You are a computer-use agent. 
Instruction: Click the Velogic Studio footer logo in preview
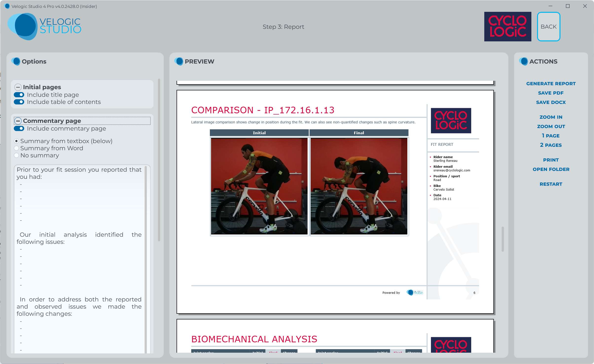point(415,293)
